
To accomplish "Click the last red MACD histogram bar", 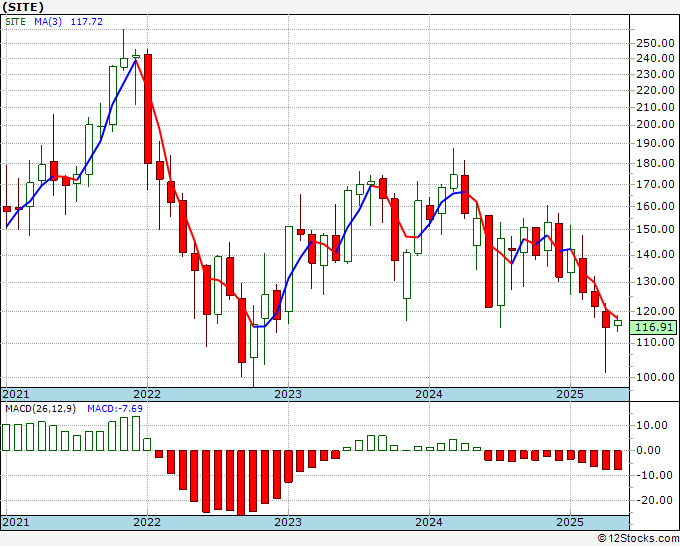I will (618, 460).
